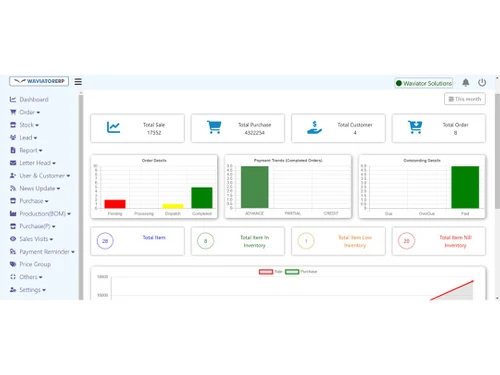Click the Letter Head envelope icon
Image resolution: width=500 pixels, height=375 pixels.
click(13, 163)
